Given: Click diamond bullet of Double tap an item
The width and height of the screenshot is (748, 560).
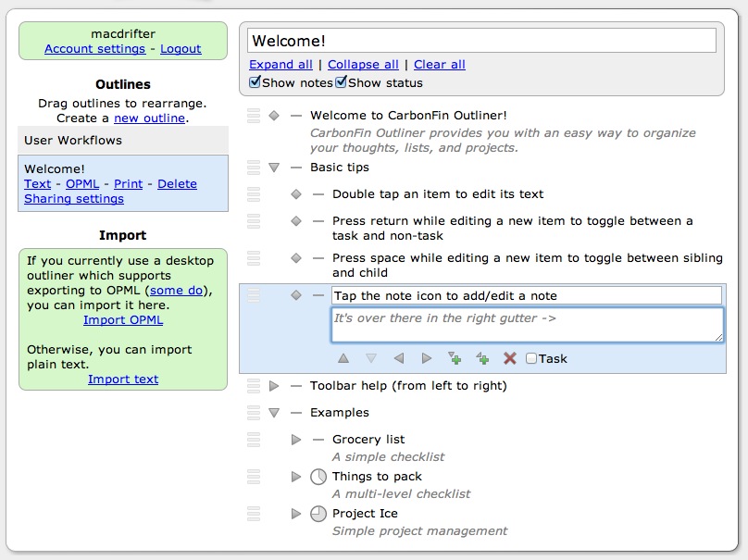Looking at the screenshot, I should point(296,194).
